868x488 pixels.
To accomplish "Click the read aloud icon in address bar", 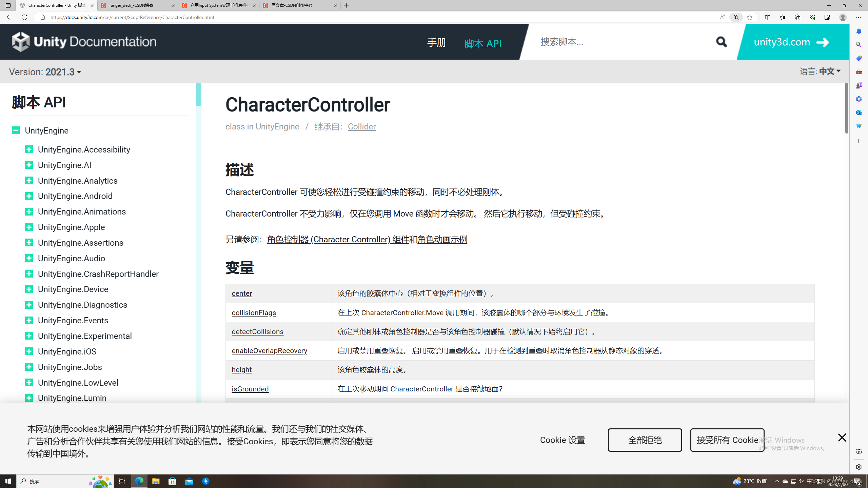I will point(722,17).
